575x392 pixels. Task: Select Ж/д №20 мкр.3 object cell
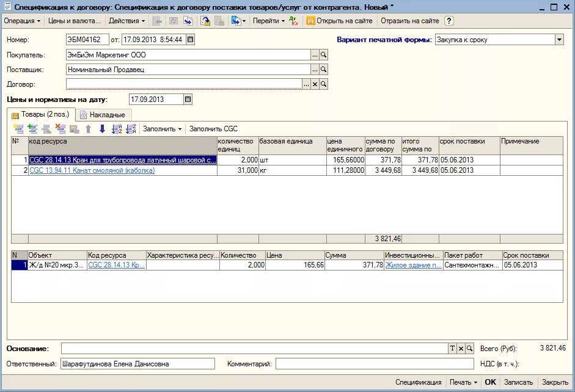click(x=57, y=265)
